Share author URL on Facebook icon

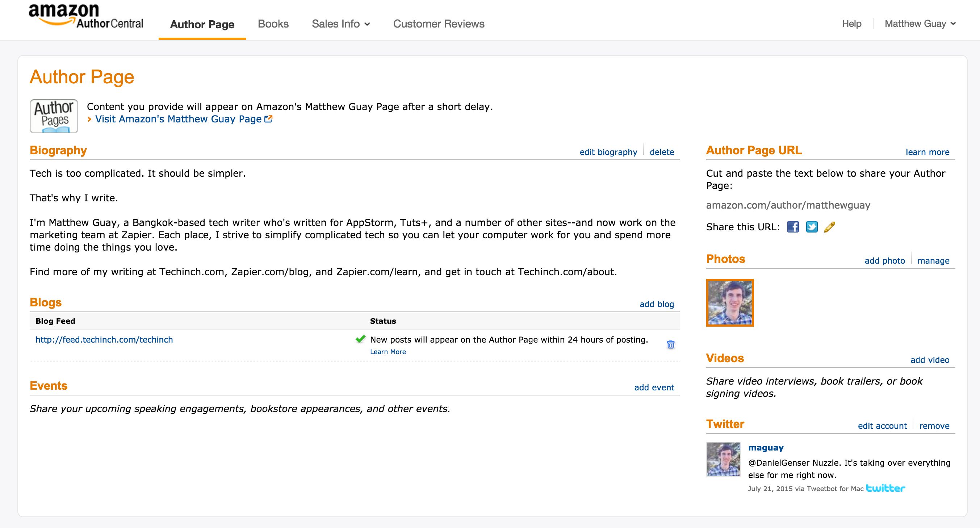click(x=793, y=227)
